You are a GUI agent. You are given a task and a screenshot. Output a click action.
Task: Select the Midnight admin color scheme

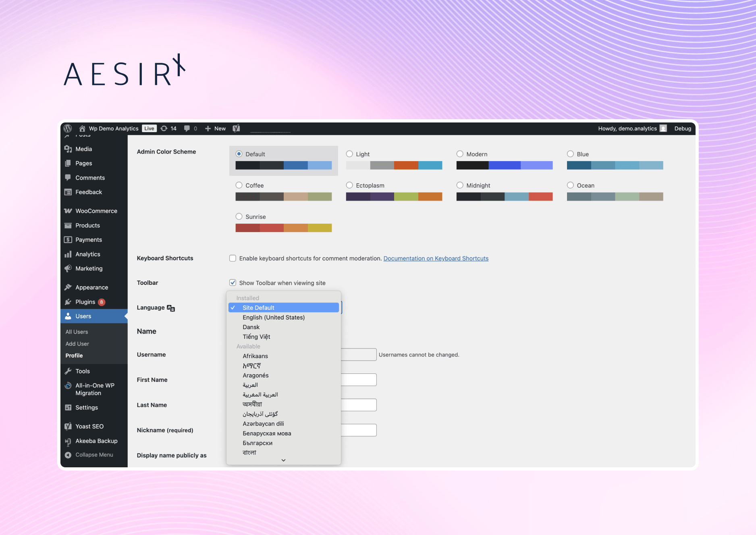460,185
